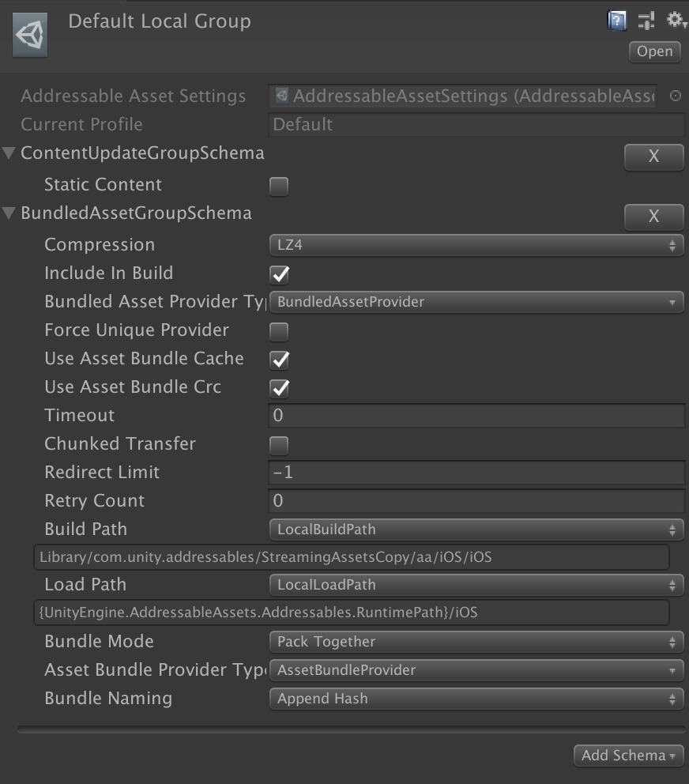This screenshot has height=784, width=689.
Task: Open the Build Path LocalBuildPath dropdown
Action: click(476, 530)
